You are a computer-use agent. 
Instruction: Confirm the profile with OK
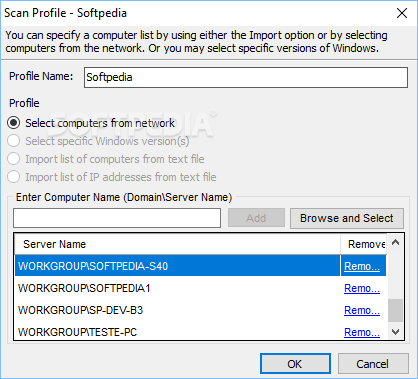point(295,364)
